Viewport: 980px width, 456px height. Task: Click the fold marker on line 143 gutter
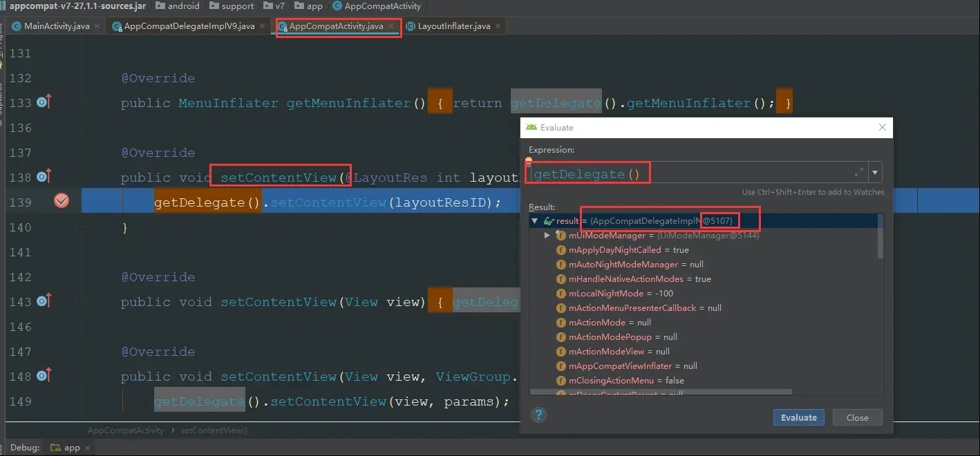pos(82,302)
